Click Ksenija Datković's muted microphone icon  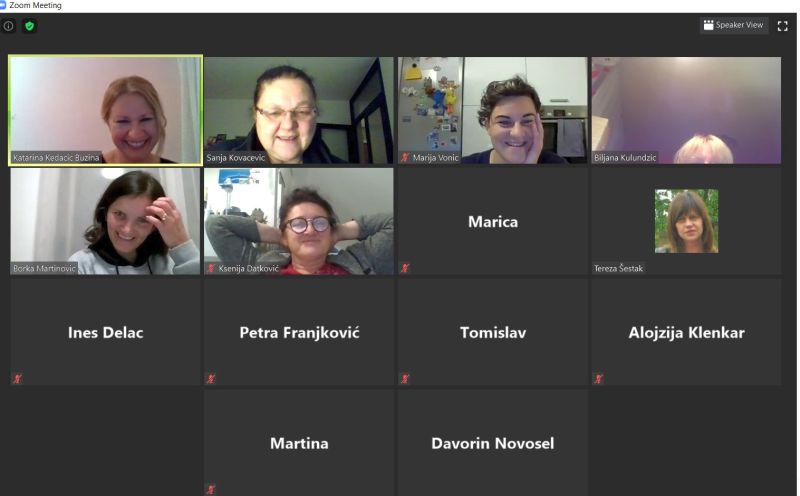pyautogui.click(x=211, y=268)
